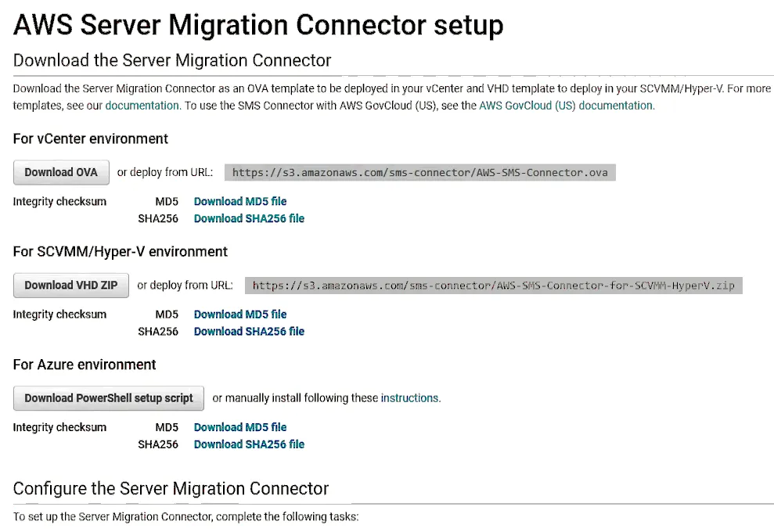Open the Azure manual install instructions link
Viewport: 774px width, 532px height.
[x=409, y=398]
